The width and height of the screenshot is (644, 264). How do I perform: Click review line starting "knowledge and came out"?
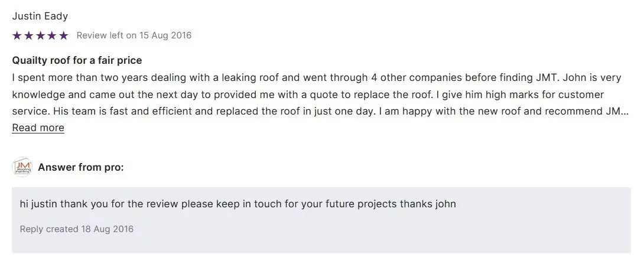tap(236, 94)
